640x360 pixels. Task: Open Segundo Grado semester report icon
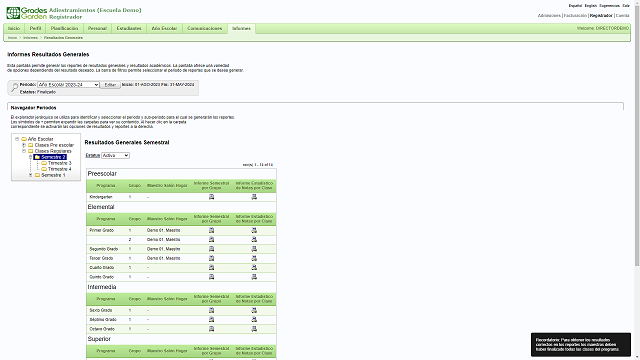(211, 249)
